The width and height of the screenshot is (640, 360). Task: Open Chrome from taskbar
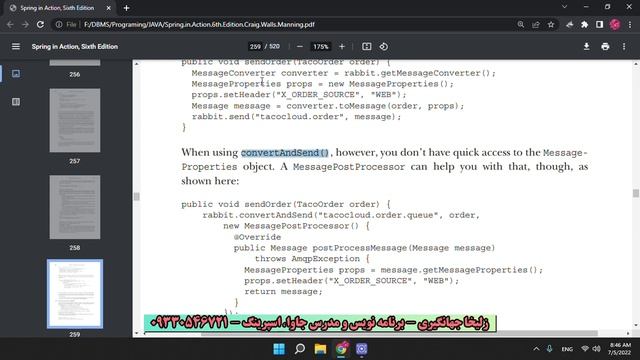pos(341,349)
